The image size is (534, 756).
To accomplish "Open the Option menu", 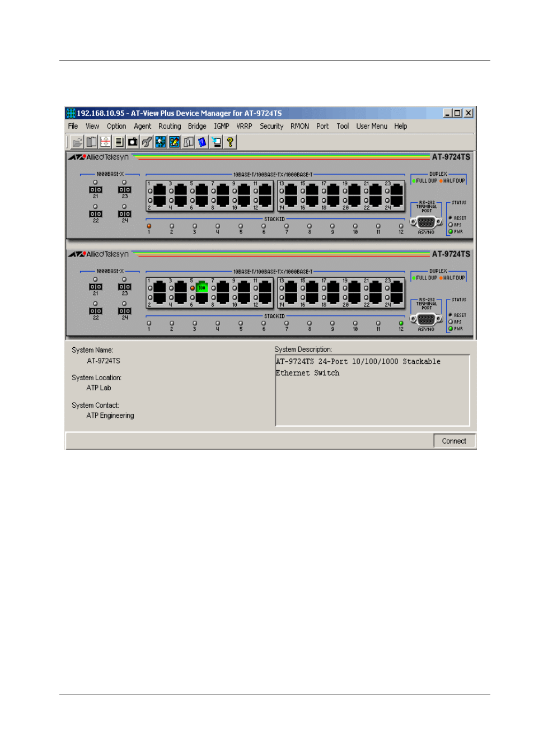I will click(x=116, y=127).
